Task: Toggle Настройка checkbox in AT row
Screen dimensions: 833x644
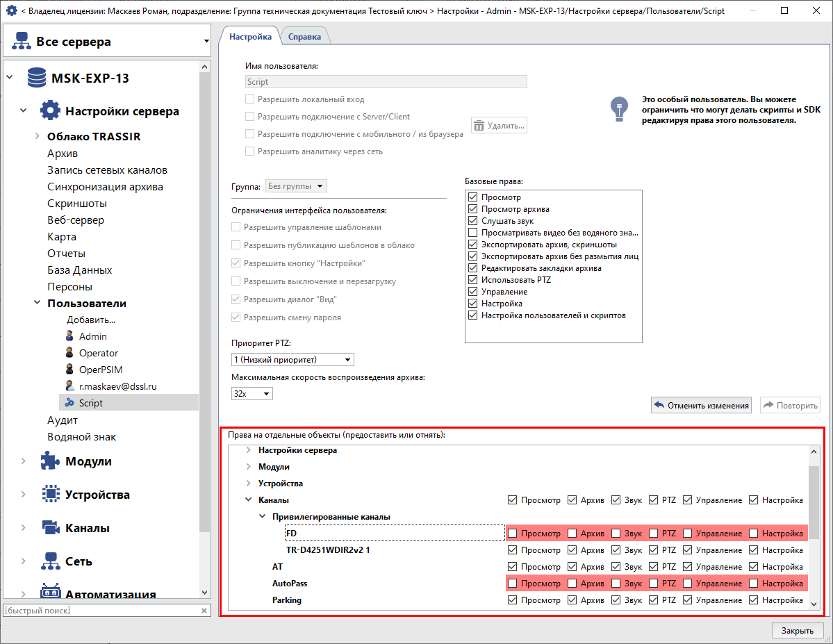Action: click(x=753, y=566)
